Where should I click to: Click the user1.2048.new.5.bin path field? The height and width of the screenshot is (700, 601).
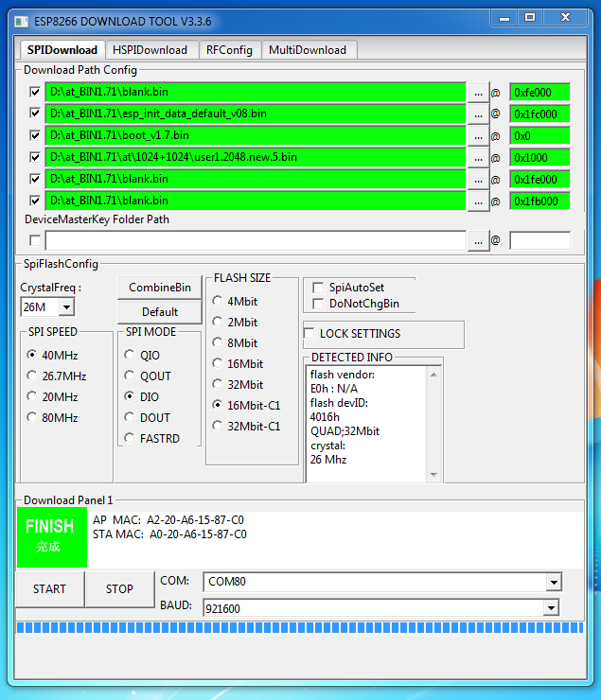pyautogui.click(x=256, y=157)
